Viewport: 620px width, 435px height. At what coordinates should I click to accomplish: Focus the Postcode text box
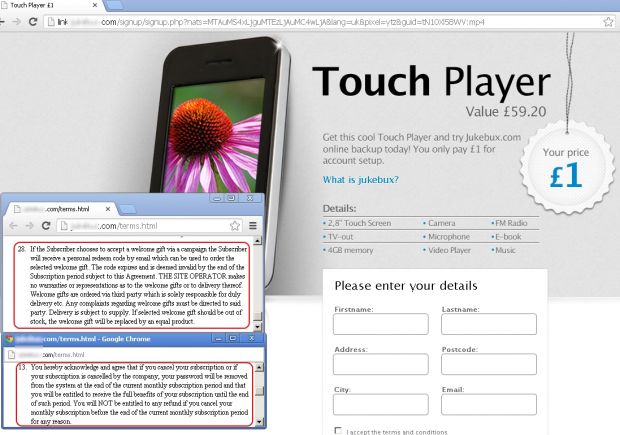pyautogui.click(x=489, y=364)
